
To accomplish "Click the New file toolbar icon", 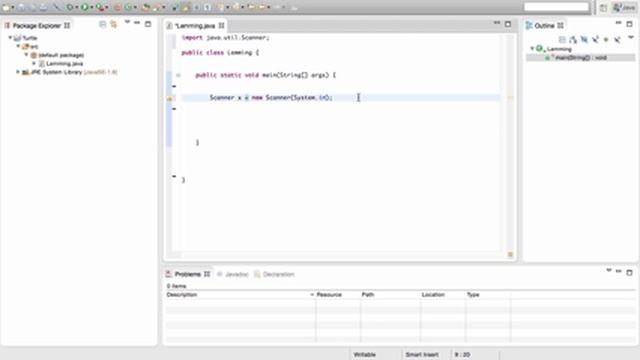I will pos(6,7).
